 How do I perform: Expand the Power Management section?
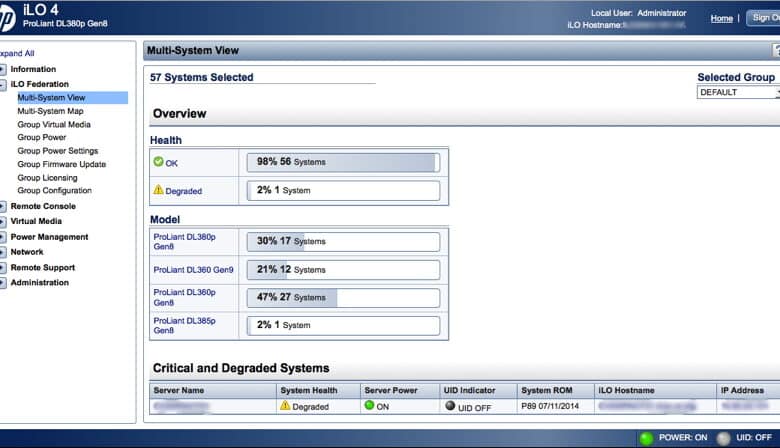(2, 237)
